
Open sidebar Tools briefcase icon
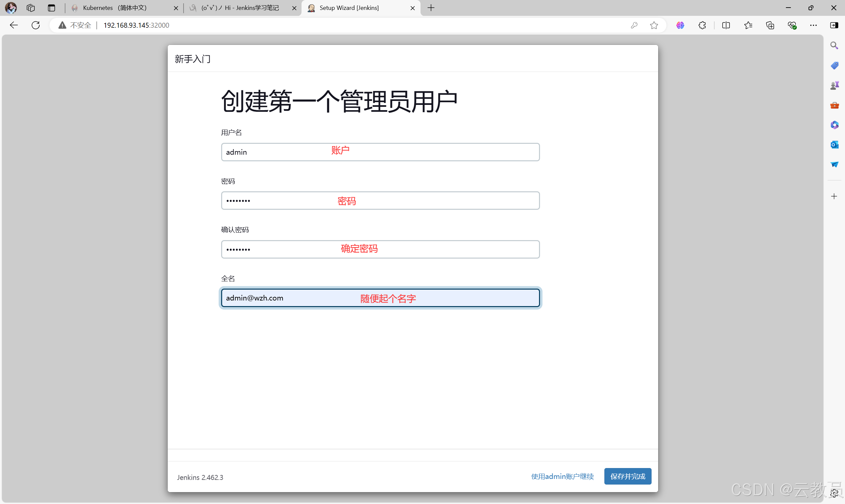[834, 105]
